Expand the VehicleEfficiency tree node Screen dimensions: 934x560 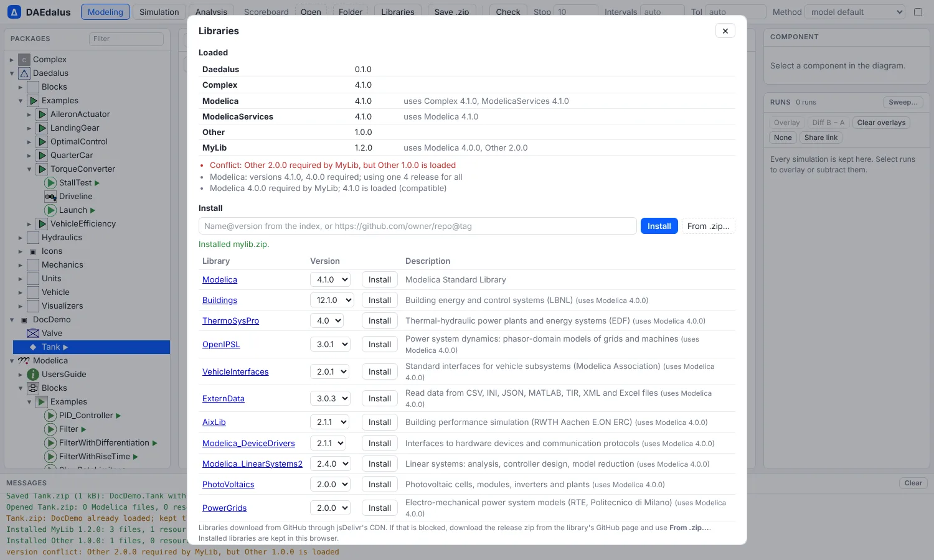(29, 224)
